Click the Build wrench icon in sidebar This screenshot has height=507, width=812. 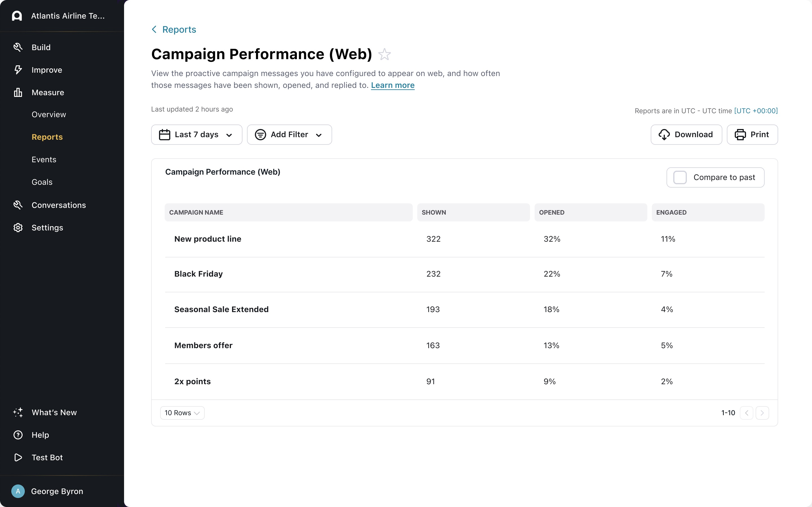[x=18, y=47]
